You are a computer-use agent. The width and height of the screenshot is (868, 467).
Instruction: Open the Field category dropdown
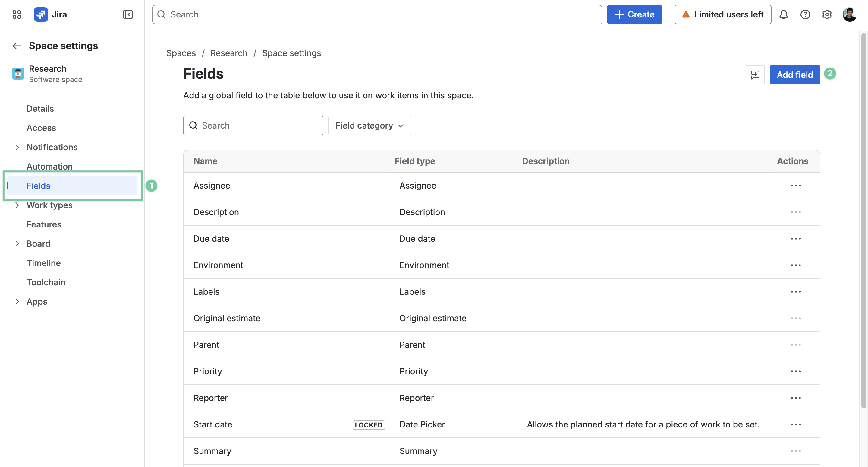(x=369, y=125)
